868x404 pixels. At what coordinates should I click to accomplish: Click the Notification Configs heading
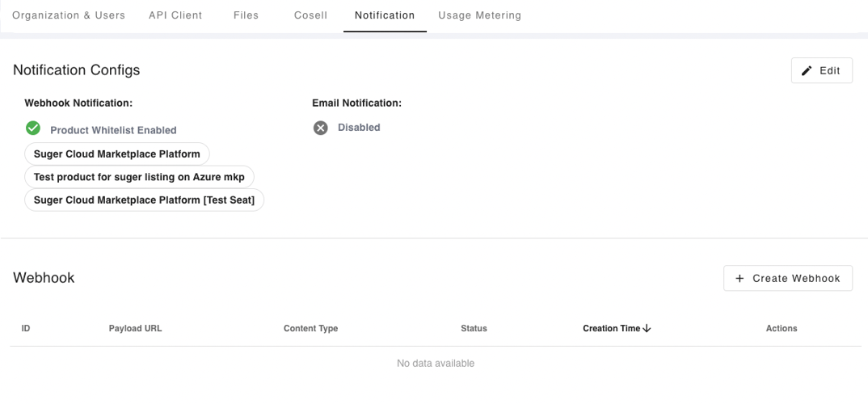point(77,69)
